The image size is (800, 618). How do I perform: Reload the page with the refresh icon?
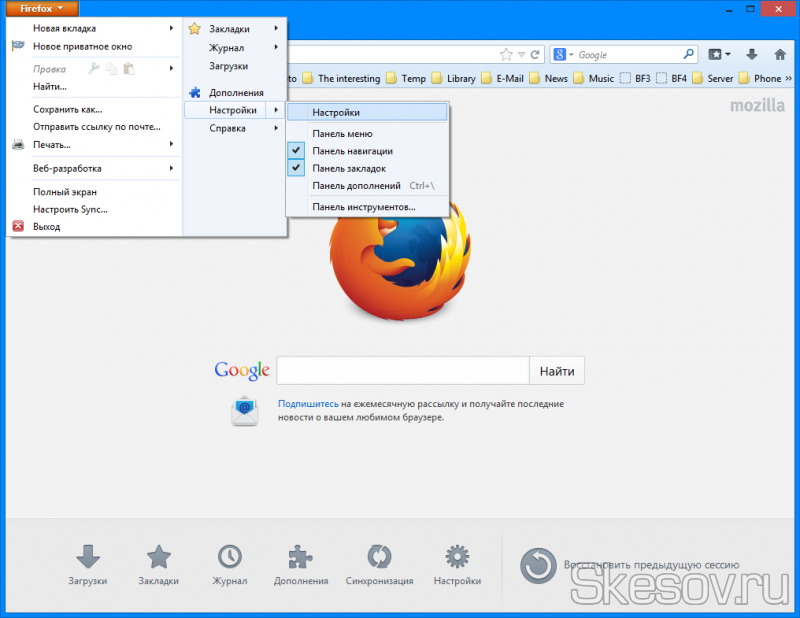coord(536,55)
